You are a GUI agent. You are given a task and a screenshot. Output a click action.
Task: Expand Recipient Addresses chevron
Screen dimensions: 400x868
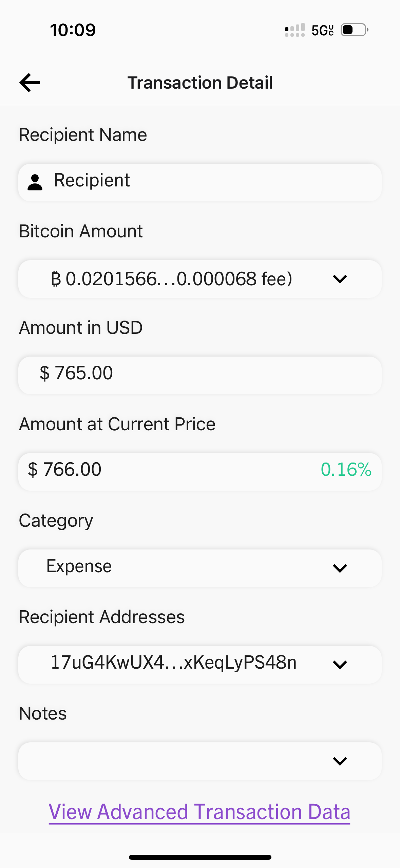(x=340, y=665)
